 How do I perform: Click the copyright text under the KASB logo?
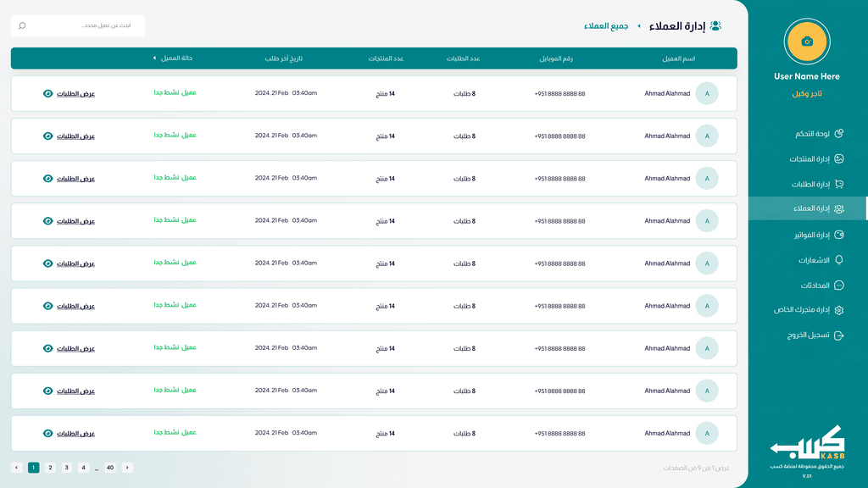[x=807, y=467]
